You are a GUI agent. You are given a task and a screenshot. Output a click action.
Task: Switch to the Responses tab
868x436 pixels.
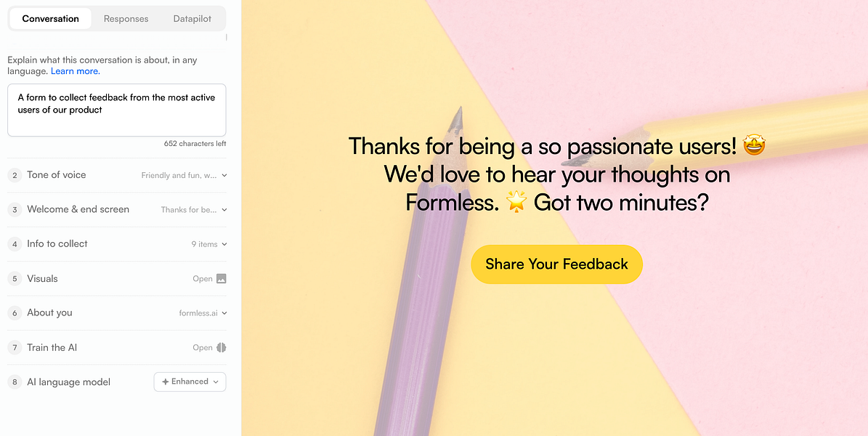point(126,19)
